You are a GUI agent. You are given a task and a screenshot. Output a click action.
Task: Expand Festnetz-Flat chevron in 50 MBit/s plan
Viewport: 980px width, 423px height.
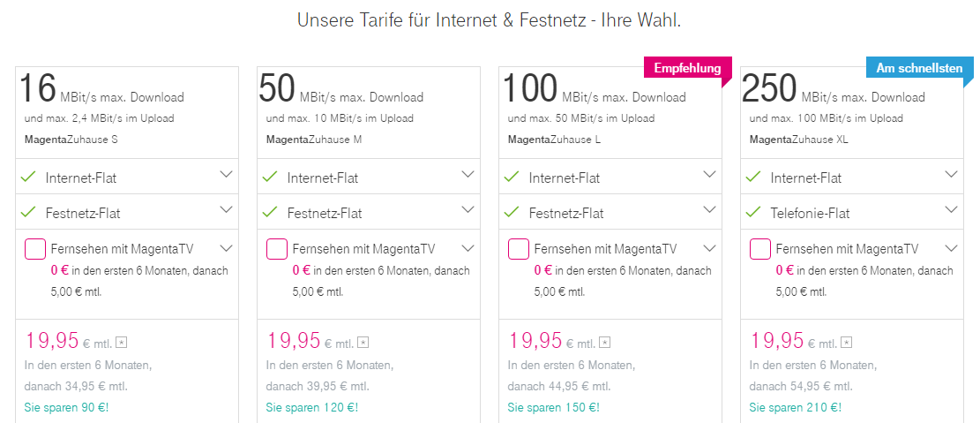pos(468,209)
